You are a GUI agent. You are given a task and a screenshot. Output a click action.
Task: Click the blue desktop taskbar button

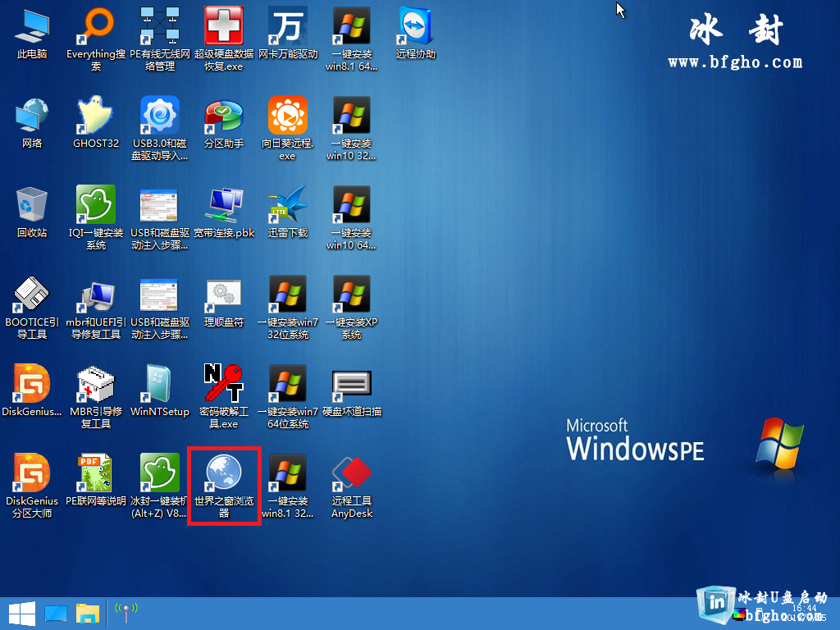pyautogui.click(x=56, y=614)
